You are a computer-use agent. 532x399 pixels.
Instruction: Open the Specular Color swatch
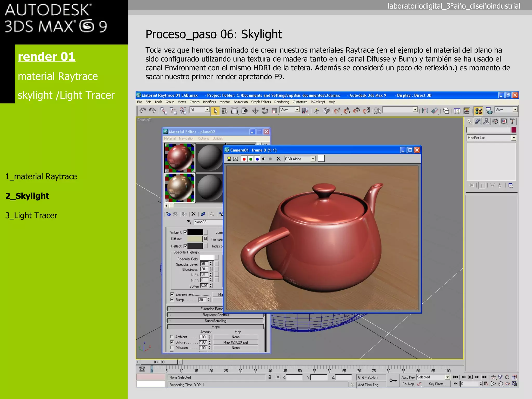pos(207,258)
